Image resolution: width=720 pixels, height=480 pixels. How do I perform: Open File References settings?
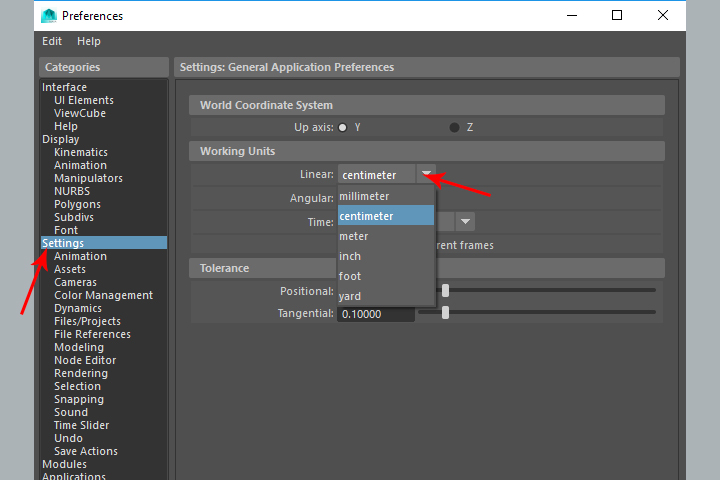click(x=92, y=334)
